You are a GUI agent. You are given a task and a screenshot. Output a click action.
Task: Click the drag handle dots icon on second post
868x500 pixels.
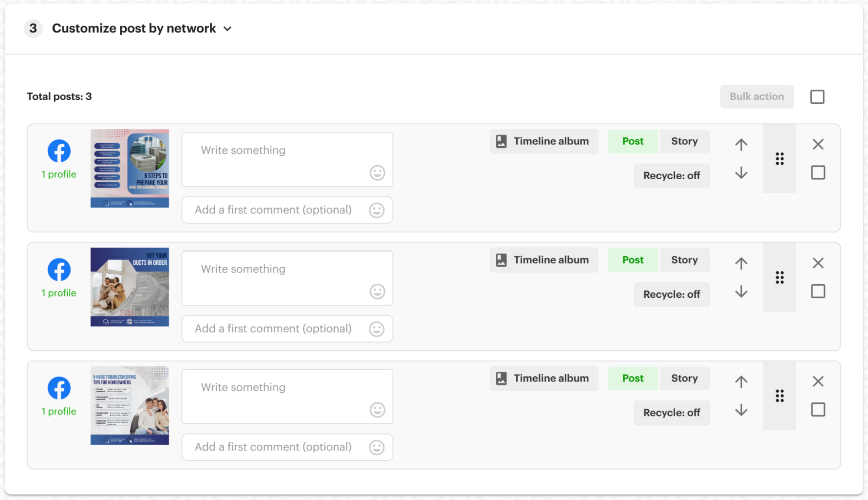[x=780, y=277]
